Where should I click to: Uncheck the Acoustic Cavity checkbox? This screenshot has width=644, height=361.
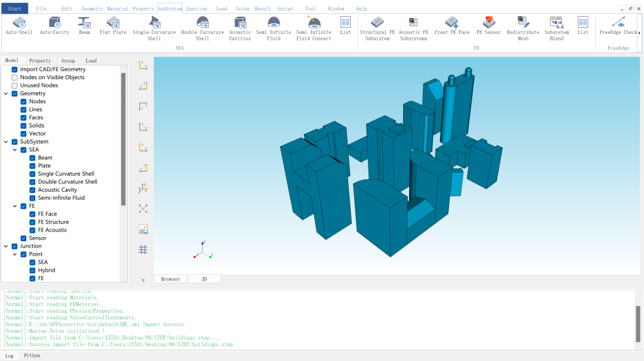point(32,190)
